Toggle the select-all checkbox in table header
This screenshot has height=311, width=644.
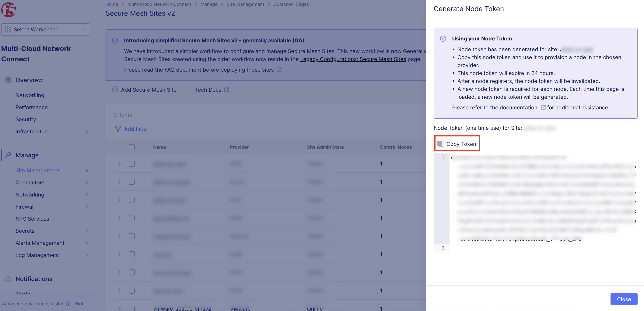132,147
